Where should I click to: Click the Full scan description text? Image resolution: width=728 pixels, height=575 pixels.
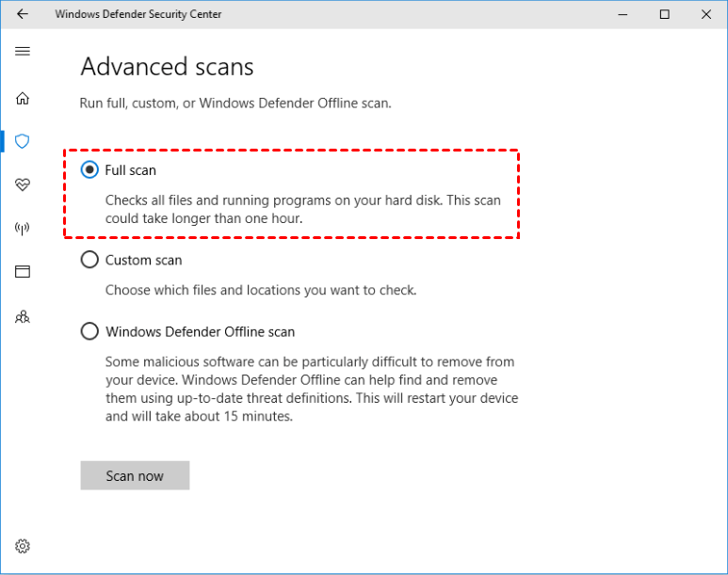[302, 209]
